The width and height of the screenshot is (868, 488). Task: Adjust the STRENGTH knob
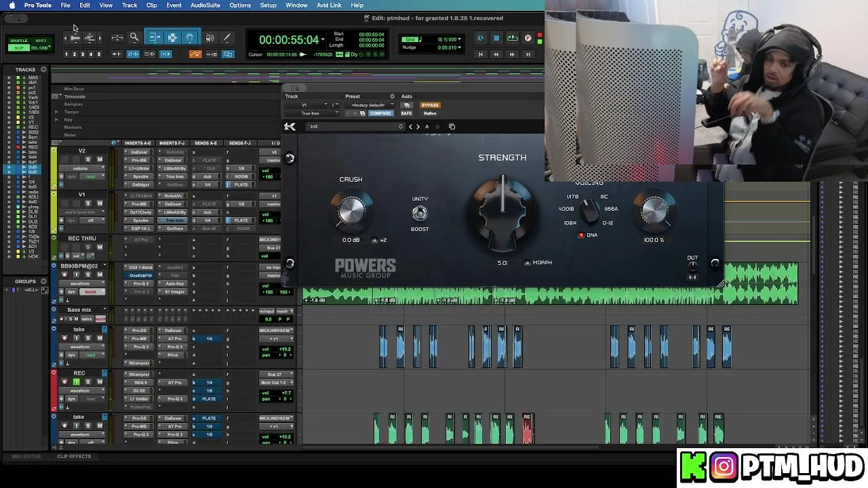point(502,211)
